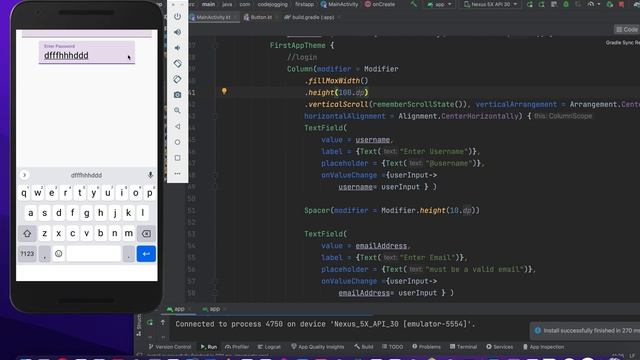Tap the backspace key on keyboard

pos(146,233)
